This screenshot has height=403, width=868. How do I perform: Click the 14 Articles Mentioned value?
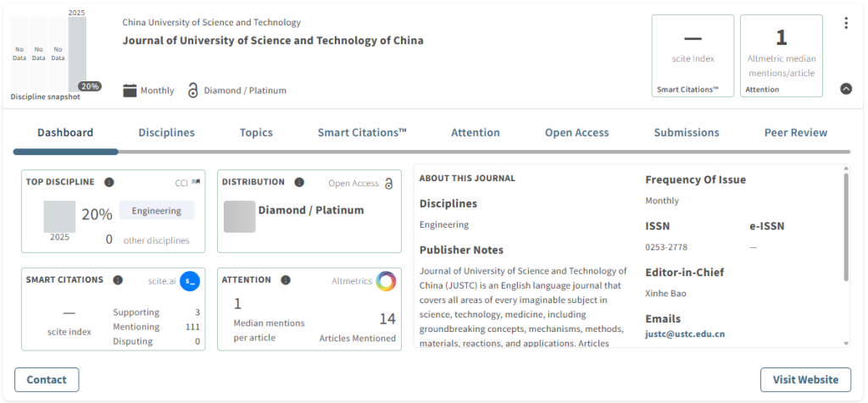387,319
